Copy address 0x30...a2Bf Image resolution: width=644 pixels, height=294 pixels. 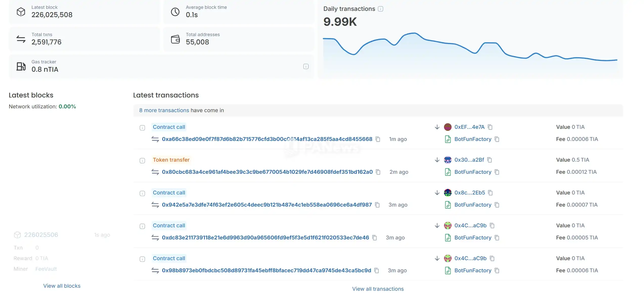point(490,160)
